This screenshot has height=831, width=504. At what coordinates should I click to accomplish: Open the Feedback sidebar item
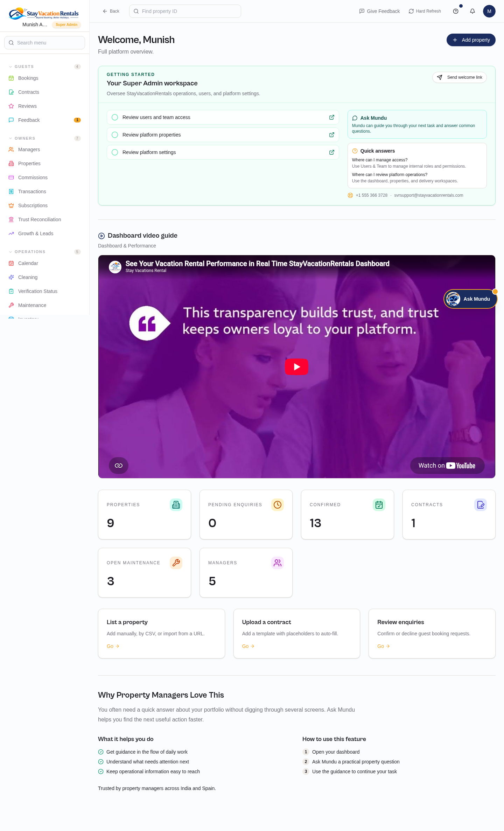[44, 120]
